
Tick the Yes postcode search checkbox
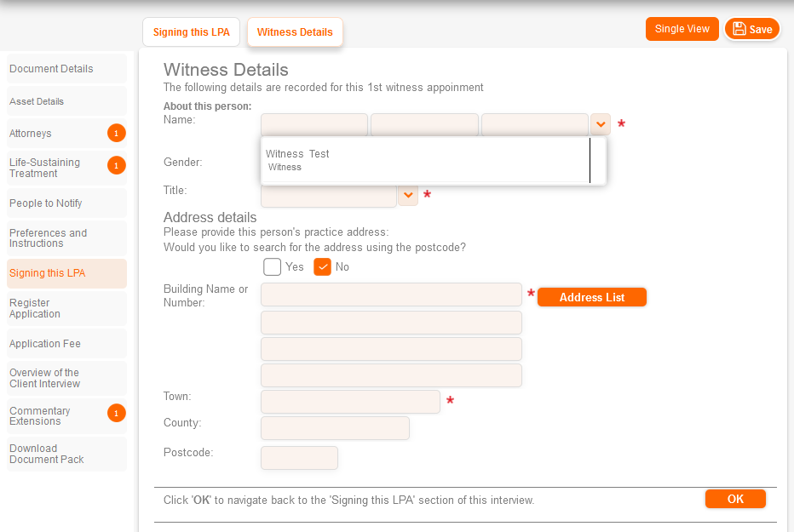pos(273,266)
